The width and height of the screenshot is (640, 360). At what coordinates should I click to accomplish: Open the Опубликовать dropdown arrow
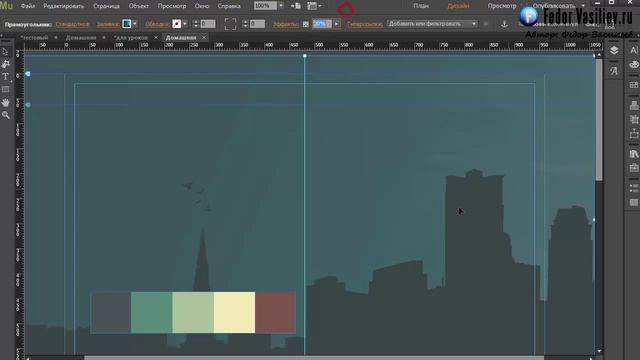(x=583, y=6)
